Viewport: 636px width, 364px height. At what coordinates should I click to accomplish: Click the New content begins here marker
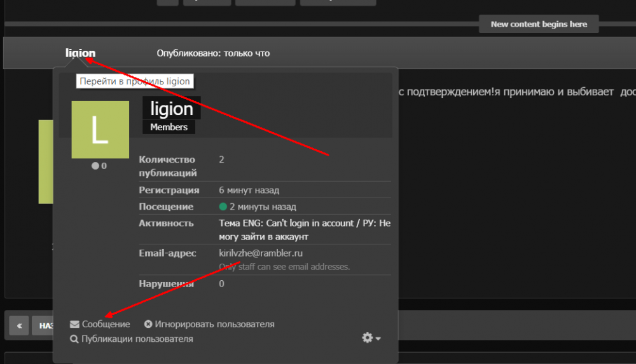(538, 24)
